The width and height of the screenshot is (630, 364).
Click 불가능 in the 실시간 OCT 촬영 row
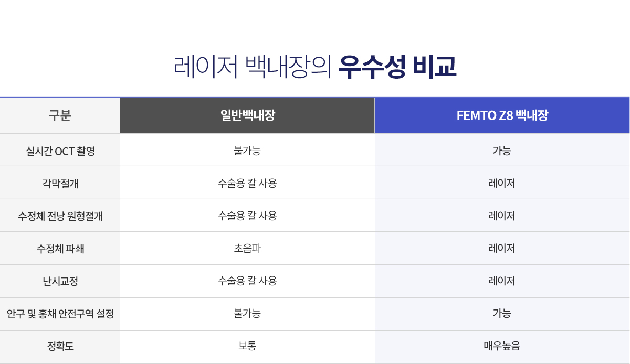pos(247,151)
